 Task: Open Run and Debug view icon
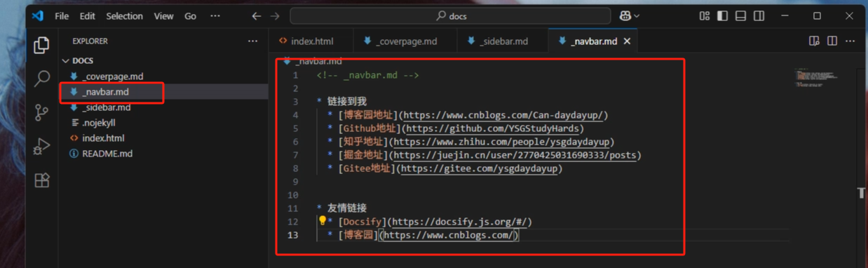point(41,146)
